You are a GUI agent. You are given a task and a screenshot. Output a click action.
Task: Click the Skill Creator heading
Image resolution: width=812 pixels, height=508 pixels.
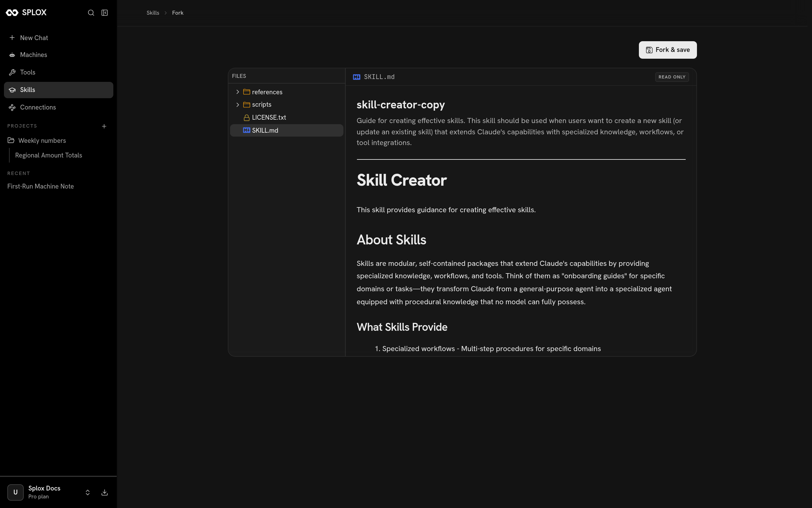point(402,180)
